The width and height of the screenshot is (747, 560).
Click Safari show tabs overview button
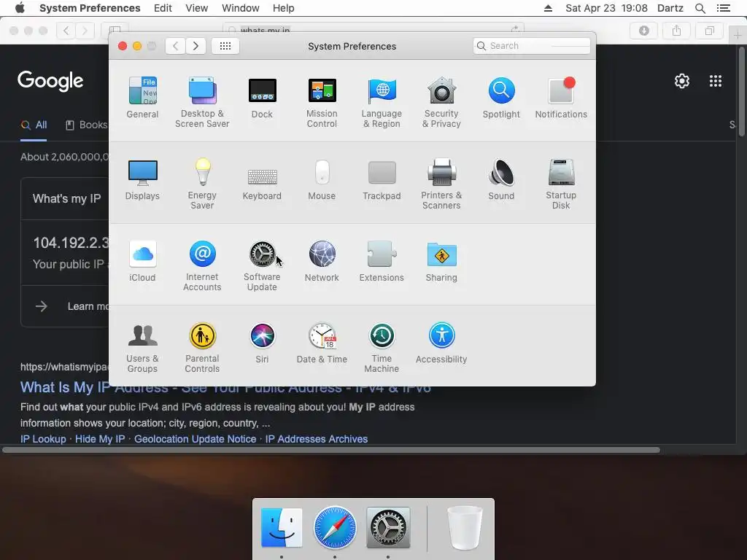coord(709,31)
